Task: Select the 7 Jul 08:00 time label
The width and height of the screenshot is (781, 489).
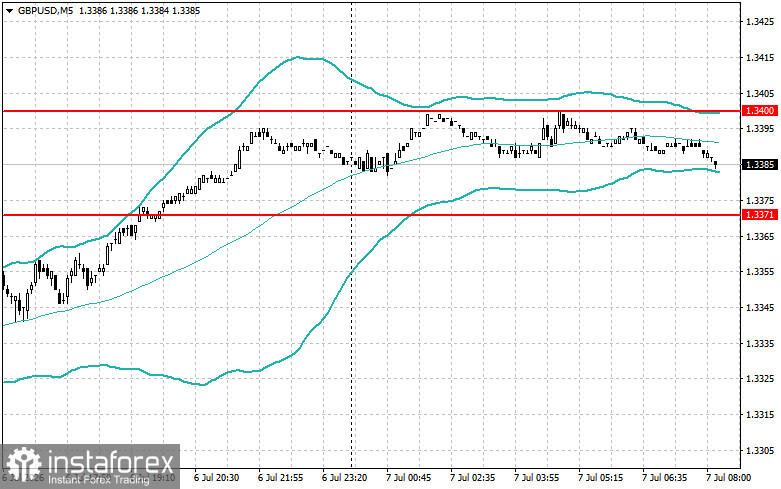Action: pos(728,478)
